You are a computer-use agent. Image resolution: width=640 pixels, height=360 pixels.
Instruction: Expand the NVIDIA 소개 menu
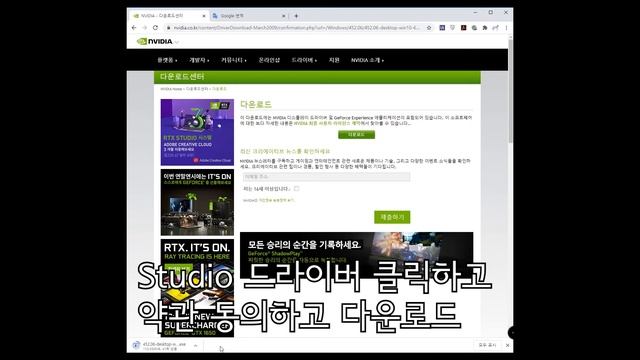point(367,60)
